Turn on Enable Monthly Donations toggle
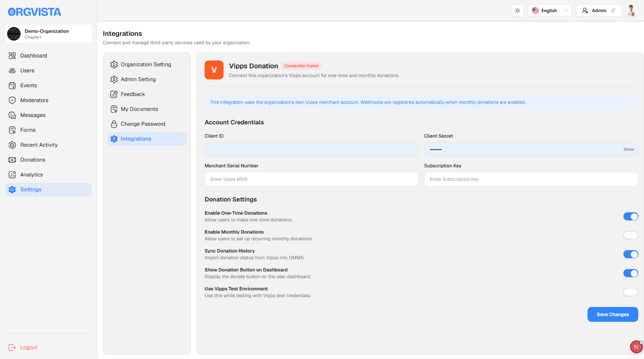This screenshot has height=359, width=644. point(631,235)
